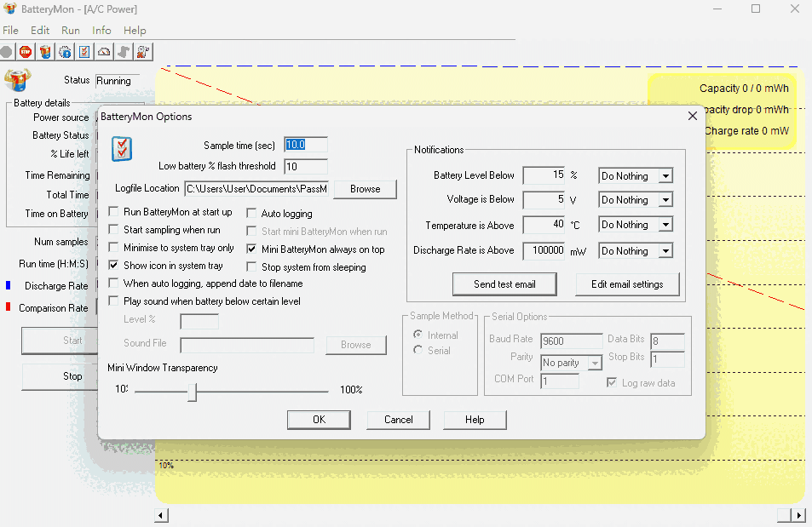
Task: Open Edit email settings
Action: (x=627, y=284)
